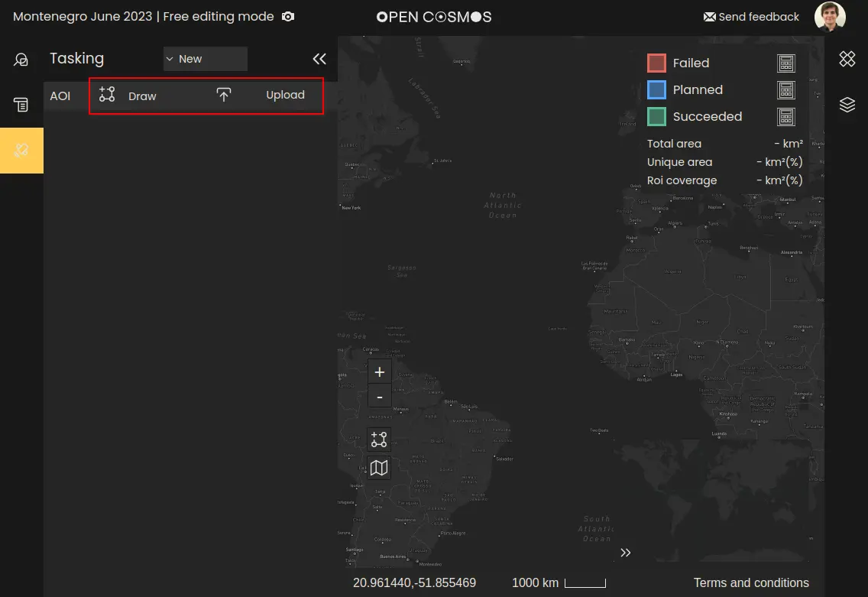This screenshot has width=868, height=597.
Task: Select the polygon draw tool on map
Action: click(x=379, y=440)
